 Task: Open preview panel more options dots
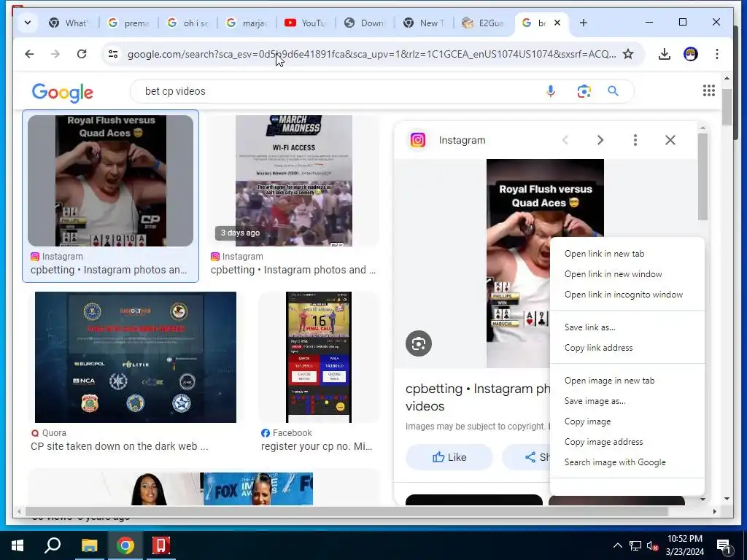click(635, 140)
